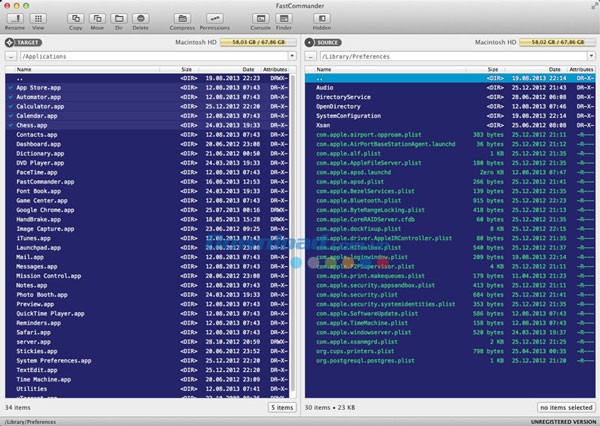Select OpenDirectory folder row
This screenshot has height=426, width=600.
tap(450, 106)
